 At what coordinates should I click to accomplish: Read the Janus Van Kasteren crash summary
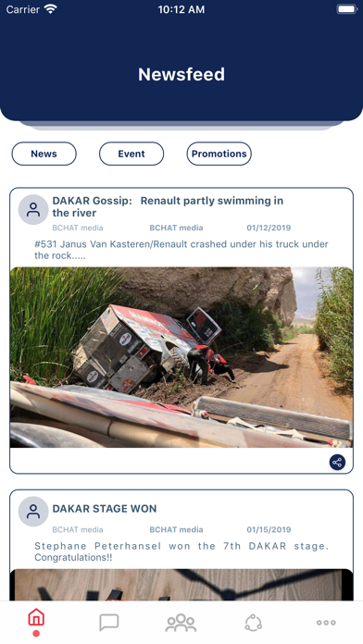coord(181,250)
